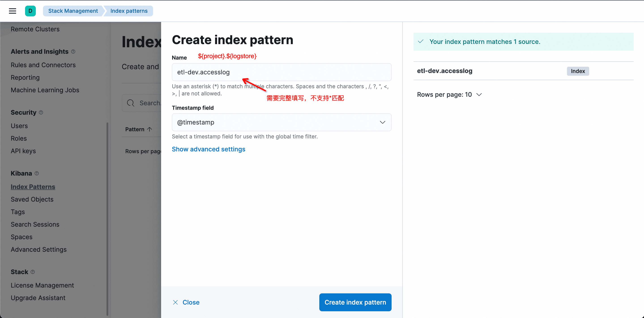Click help icon beside Alerts and Insights

(73, 52)
